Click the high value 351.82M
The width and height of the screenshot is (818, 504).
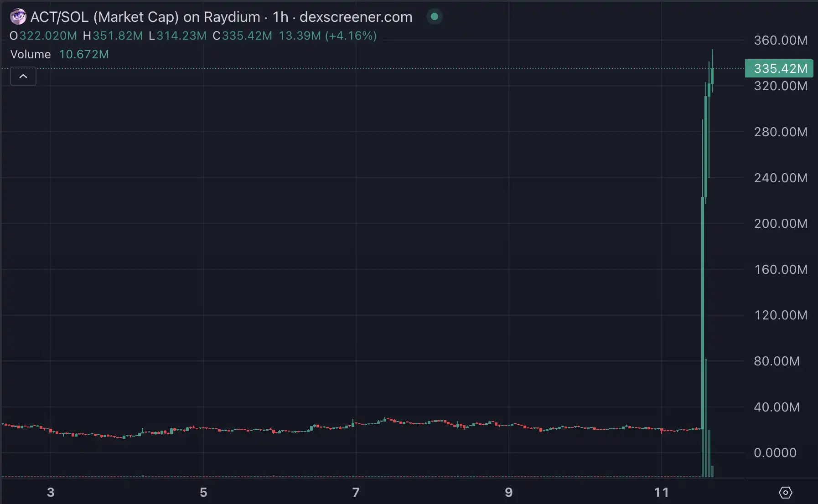pyautogui.click(x=118, y=36)
